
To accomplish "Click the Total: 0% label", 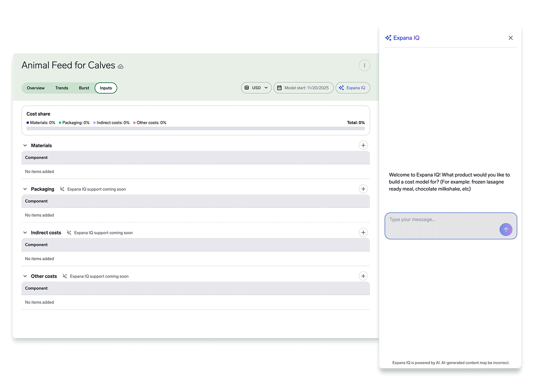I will coord(356,123).
